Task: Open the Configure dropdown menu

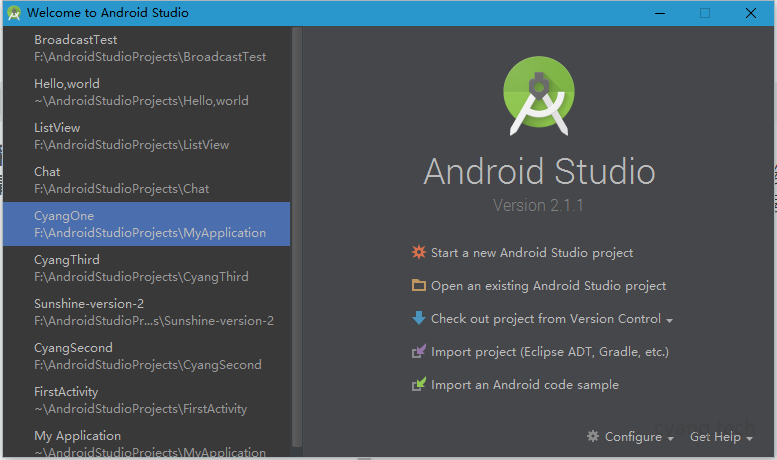Action: coord(630,437)
